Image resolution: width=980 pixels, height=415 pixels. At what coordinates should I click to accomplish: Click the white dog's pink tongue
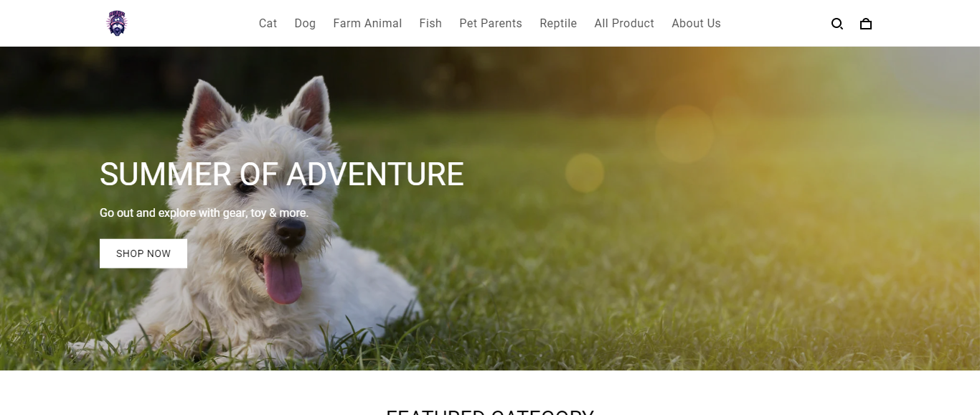pyautogui.click(x=283, y=279)
